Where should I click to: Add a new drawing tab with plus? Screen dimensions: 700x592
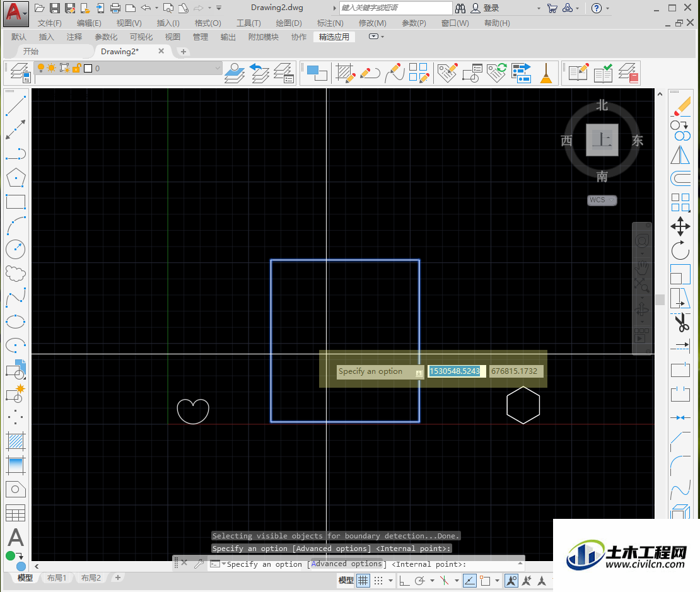183,52
